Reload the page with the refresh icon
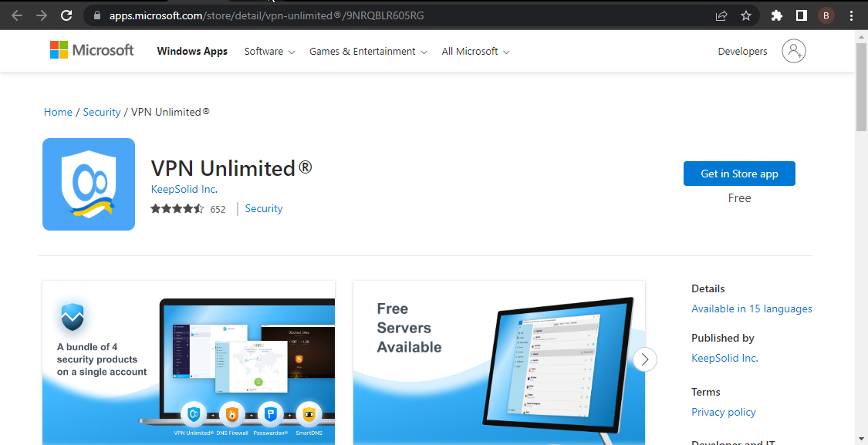The height and width of the screenshot is (445, 868). click(66, 15)
